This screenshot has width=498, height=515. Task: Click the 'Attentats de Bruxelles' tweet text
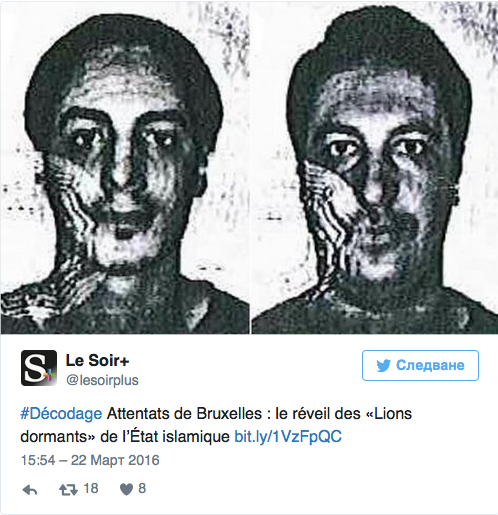(184, 414)
